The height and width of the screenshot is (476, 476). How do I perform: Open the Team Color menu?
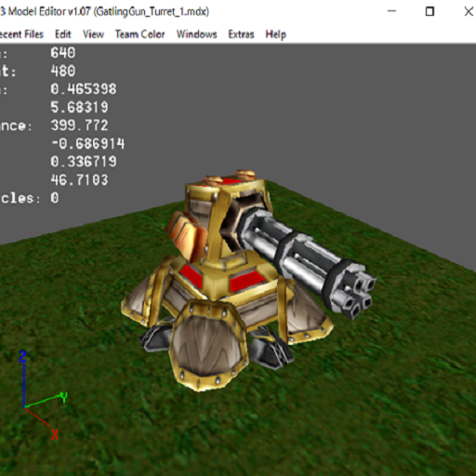click(139, 34)
